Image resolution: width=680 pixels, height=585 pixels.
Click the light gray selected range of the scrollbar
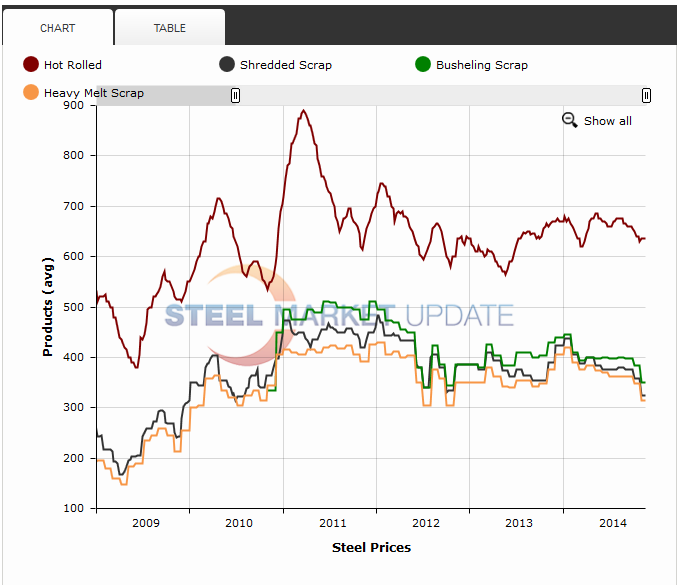pos(440,95)
